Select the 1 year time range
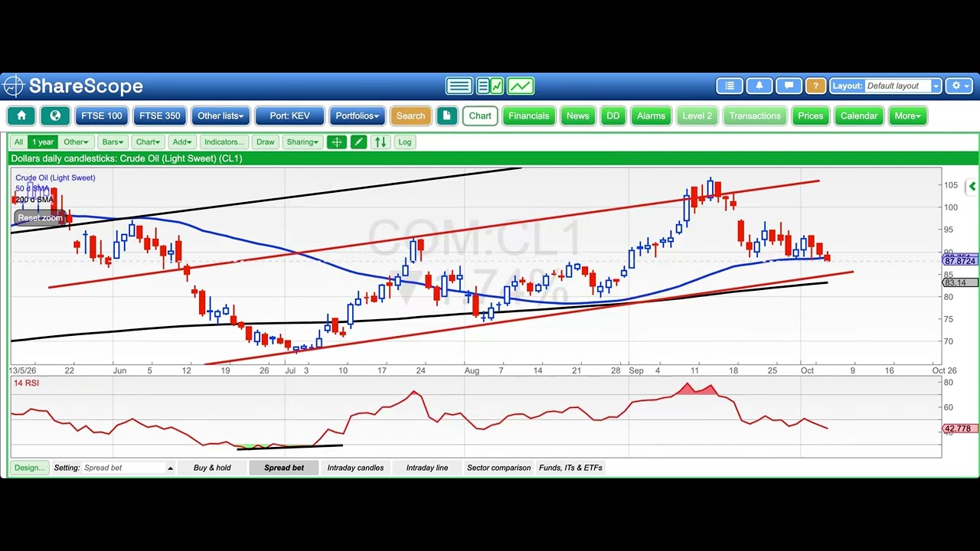This screenshot has width=980, height=551. (43, 142)
